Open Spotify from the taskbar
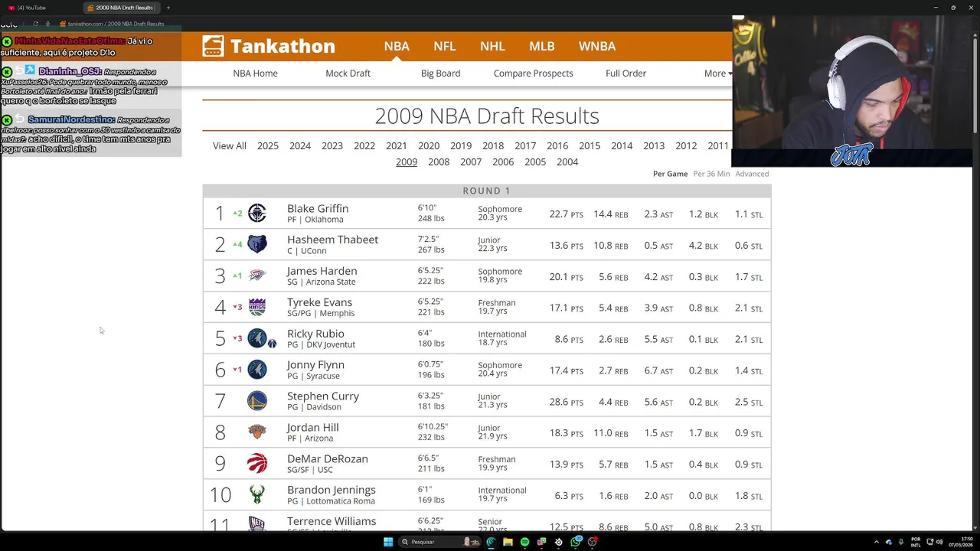 [x=524, y=542]
